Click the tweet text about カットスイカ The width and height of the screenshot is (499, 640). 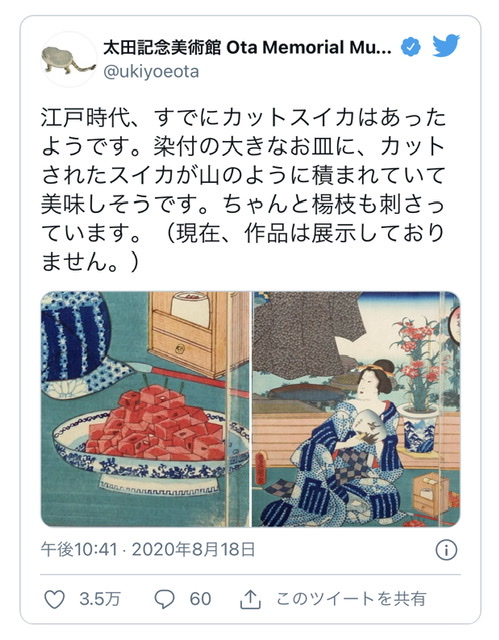click(x=243, y=189)
